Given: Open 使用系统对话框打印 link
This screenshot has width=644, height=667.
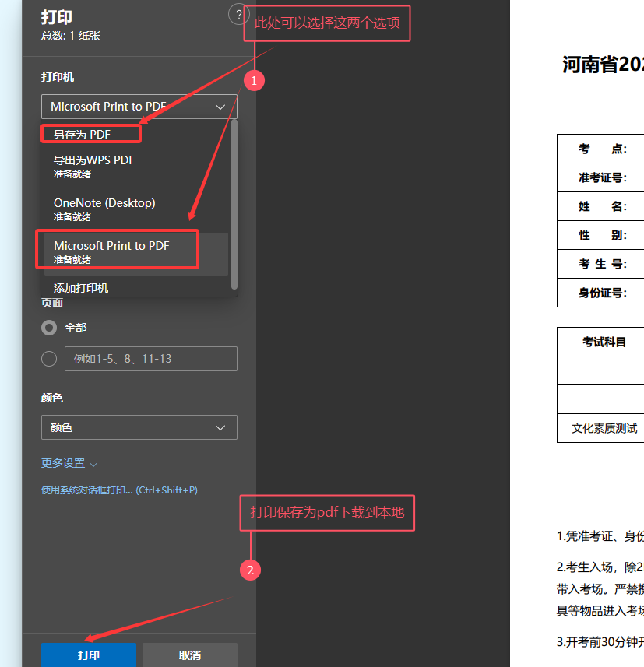Looking at the screenshot, I should coord(119,490).
